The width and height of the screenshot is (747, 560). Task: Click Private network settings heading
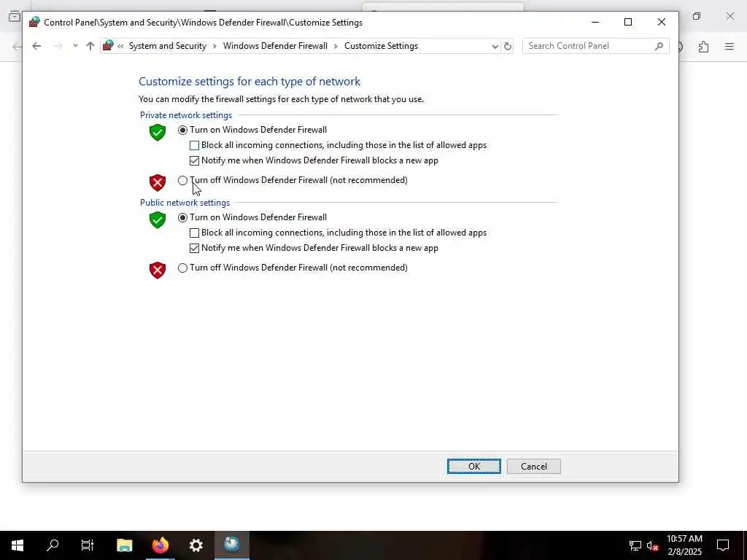(x=186, y=115)
